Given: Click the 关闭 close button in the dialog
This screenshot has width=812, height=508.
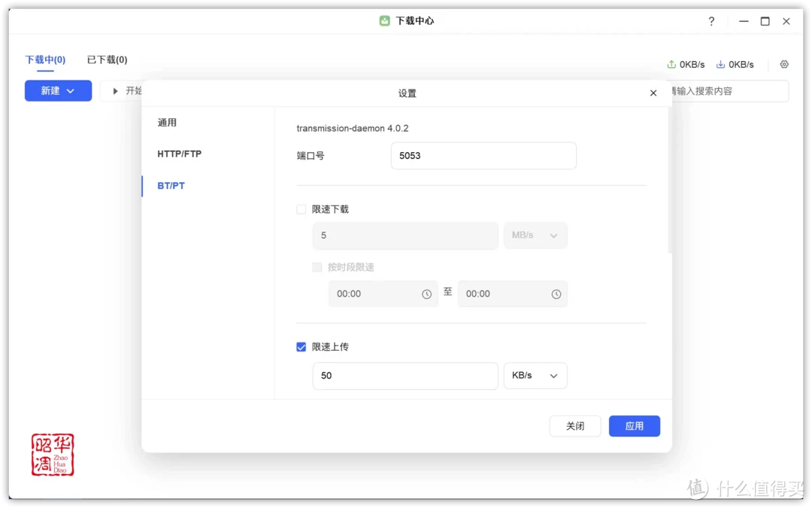Looking at the screenshot, I should coord(574,426).
